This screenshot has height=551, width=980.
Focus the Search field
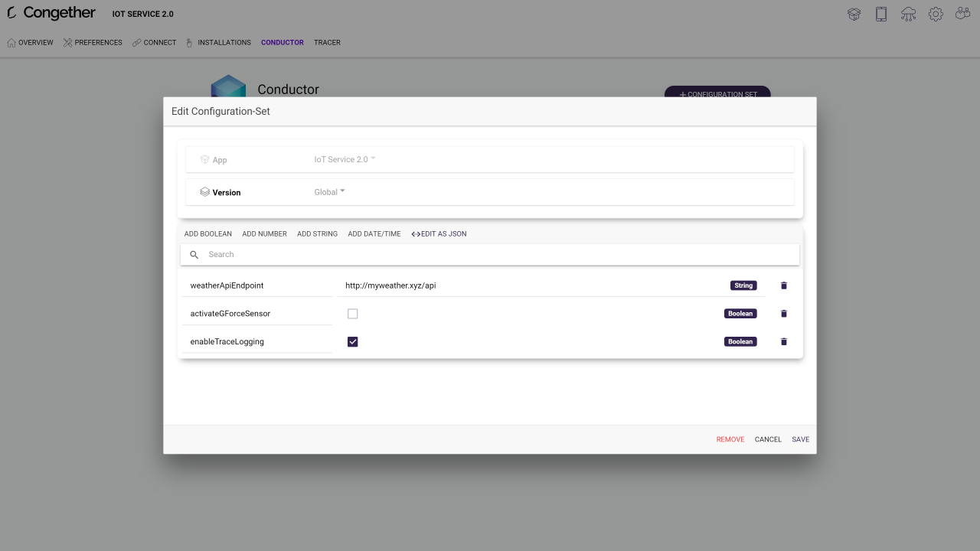coord(490,255)
